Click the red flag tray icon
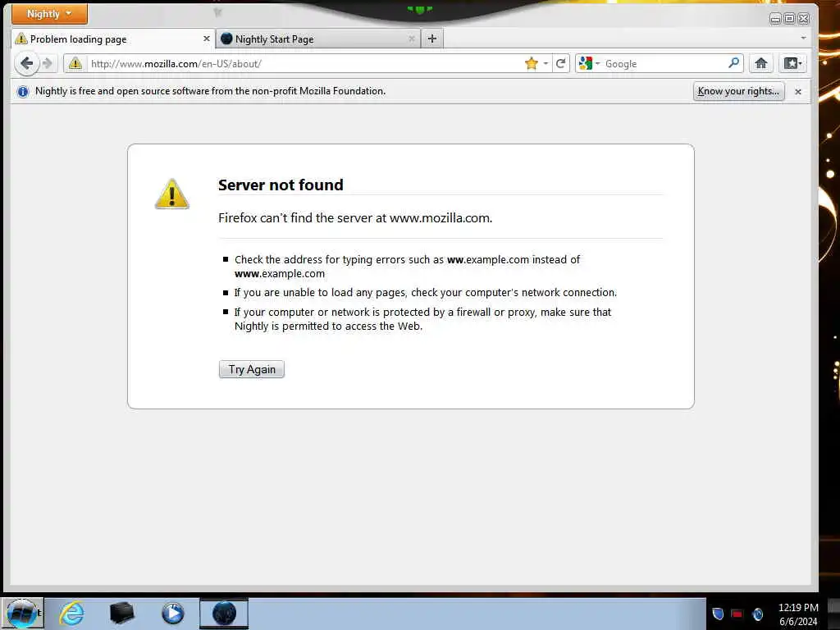The image size is (840, 630). click(x=737, y=614)
